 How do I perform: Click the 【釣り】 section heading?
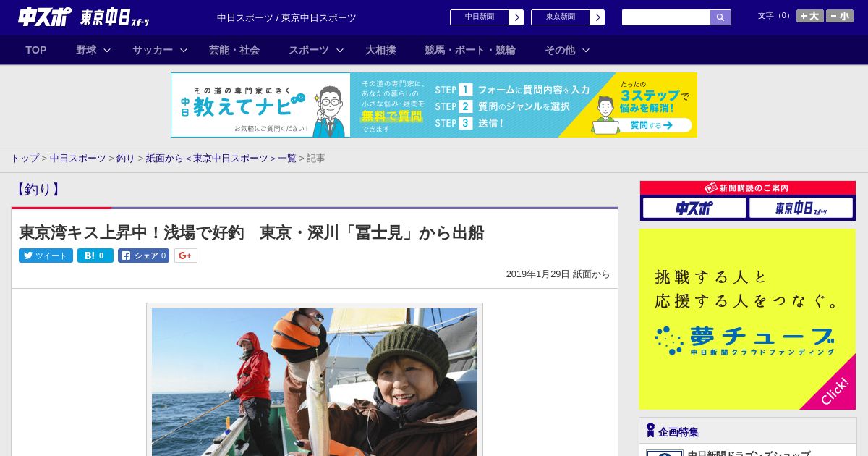(37, 190)
